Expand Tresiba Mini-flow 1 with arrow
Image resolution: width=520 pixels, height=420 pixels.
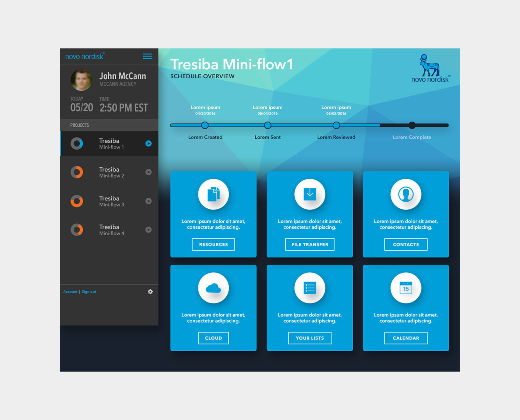pos(148,143)
